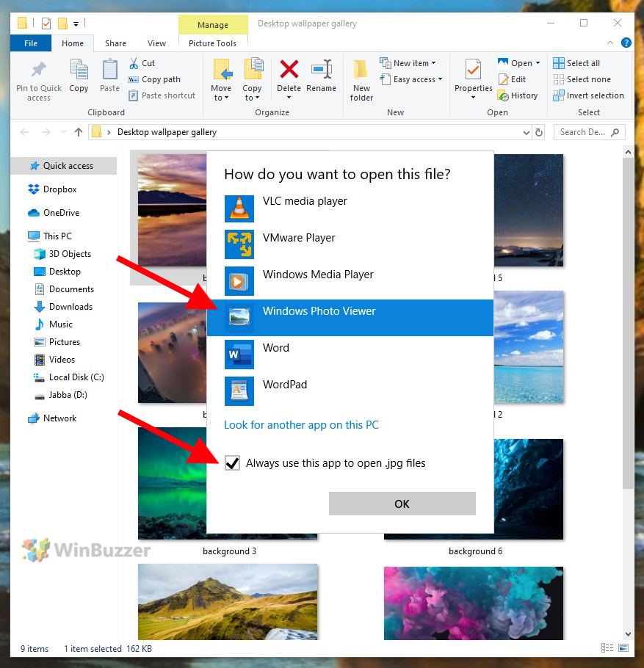Open Network in navigation pane
This screenshot has width=644, height=668.
coord(52,418)
